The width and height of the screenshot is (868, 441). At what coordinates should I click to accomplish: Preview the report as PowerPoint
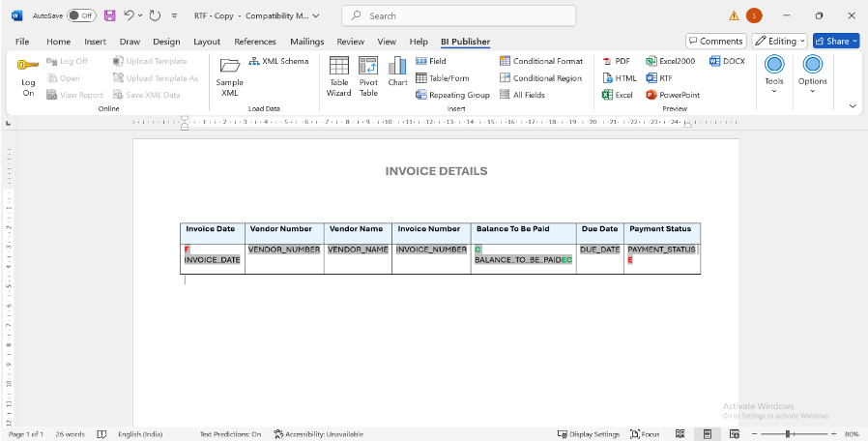pyautogui.click(x=673, y=95)
